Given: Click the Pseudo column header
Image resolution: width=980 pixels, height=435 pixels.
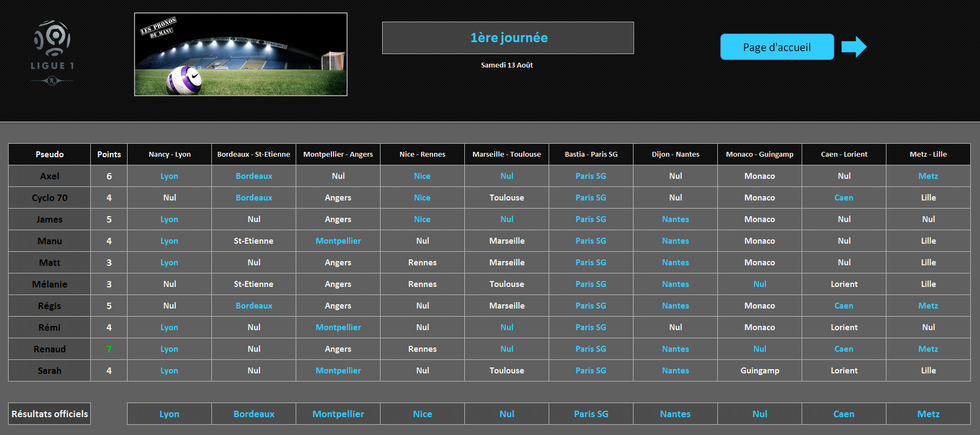Looking at the screenshot, I should tap(50, 155).
